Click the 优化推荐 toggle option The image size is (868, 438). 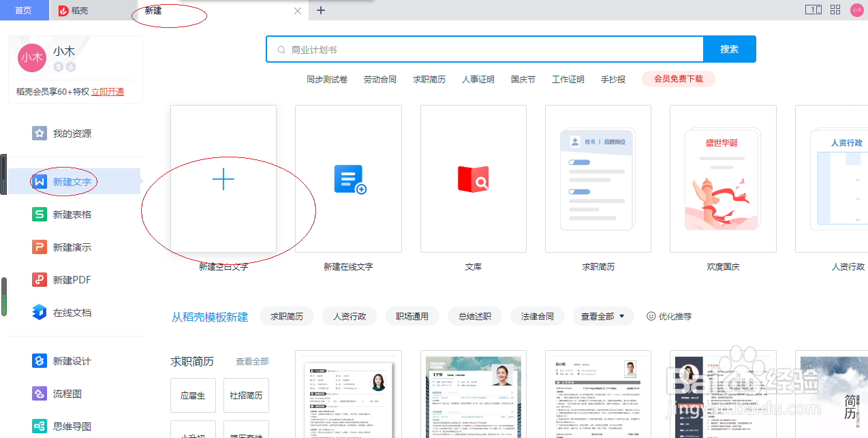[x=668, y=315]
